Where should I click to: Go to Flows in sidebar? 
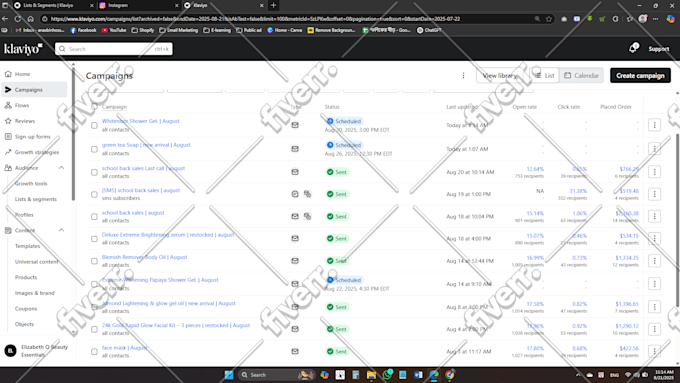(22, 105)
